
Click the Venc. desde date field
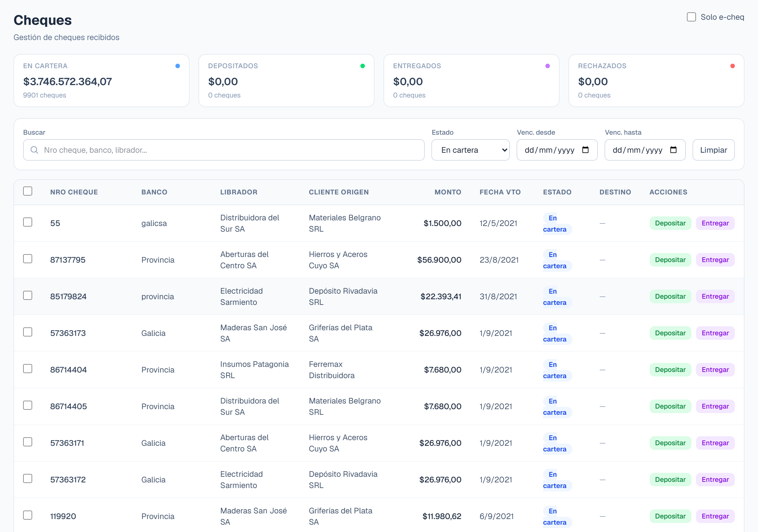(x=557, y=150)
